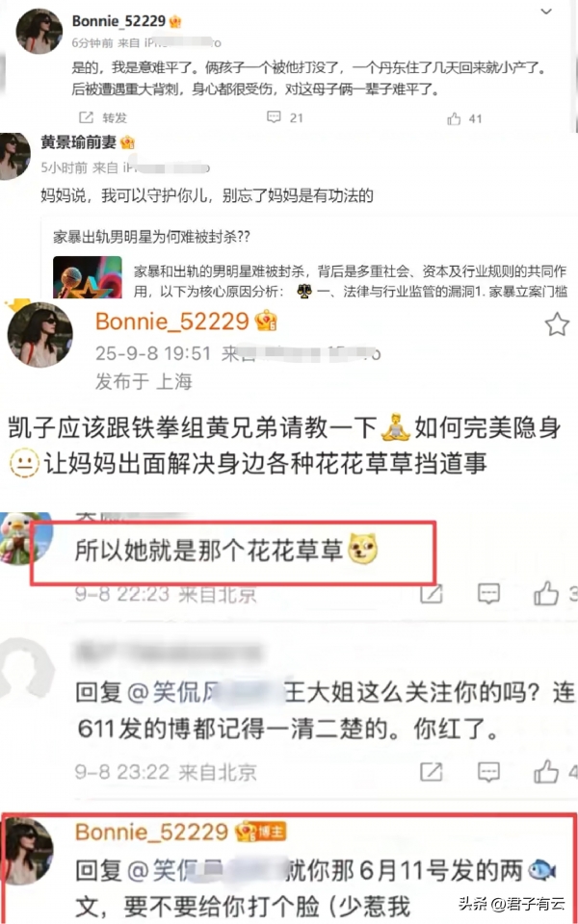
Task: Open orange Bonnie_52229 username in main post
Action: (x=172, y=321)
